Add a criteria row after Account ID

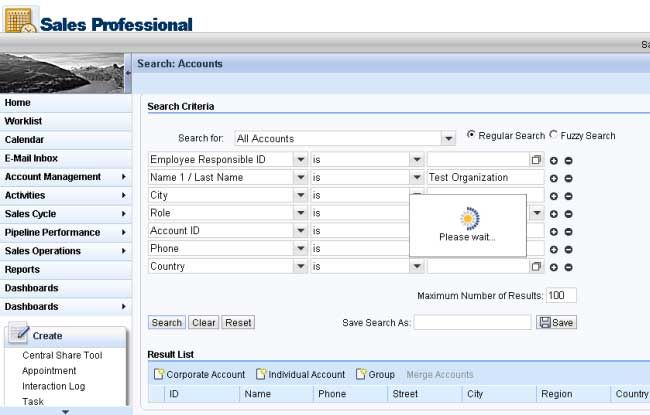553,232
